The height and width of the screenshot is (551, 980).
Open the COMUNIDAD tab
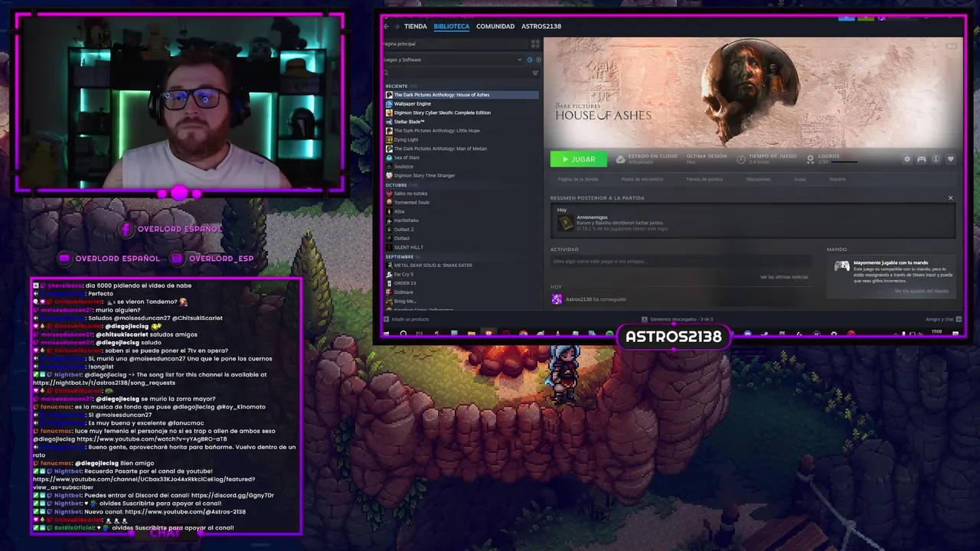(495, 26)
